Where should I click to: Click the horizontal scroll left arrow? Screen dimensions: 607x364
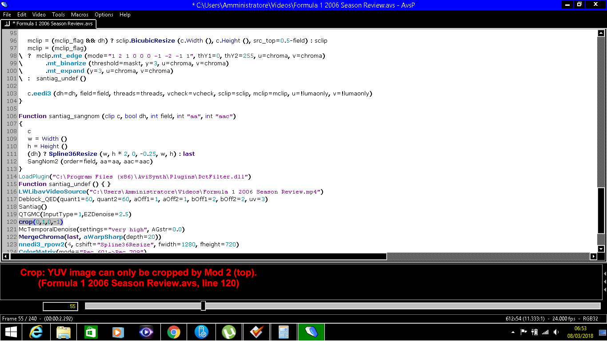(6, 257)
